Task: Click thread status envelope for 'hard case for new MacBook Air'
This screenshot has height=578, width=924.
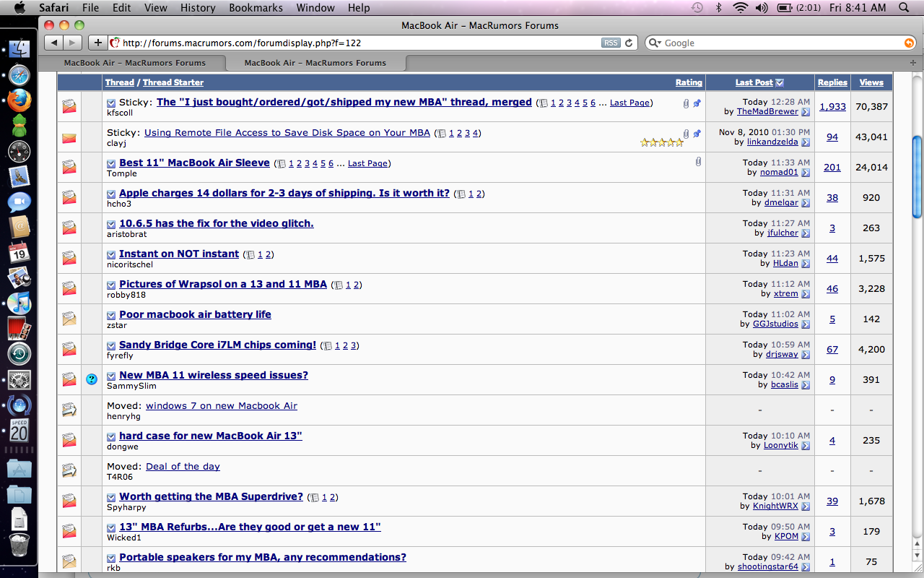Action: 69,440
